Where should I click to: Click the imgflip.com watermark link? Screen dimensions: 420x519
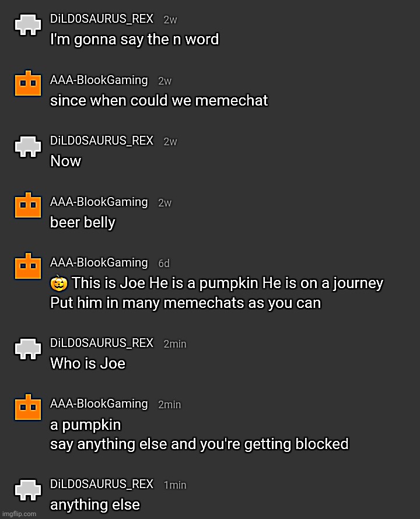(x=19, y=514)
